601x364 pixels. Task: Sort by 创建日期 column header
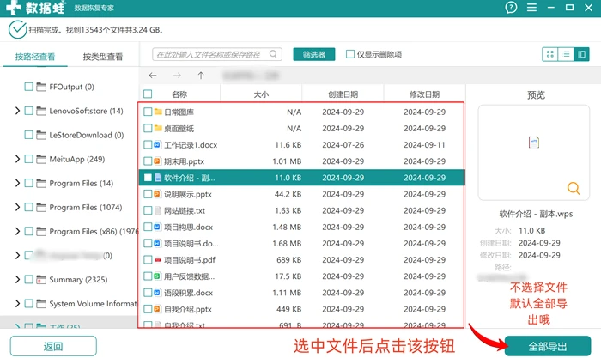click(x=343, y=94)
